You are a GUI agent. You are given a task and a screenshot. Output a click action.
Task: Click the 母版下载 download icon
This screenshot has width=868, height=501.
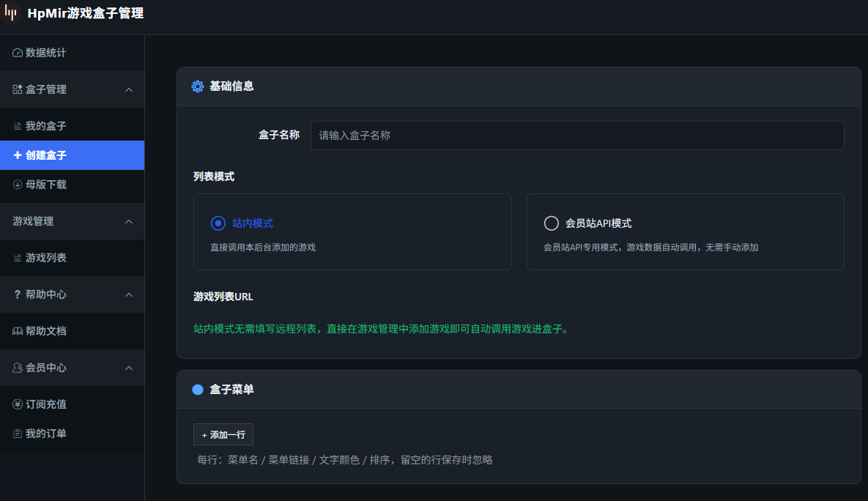[x=17, y=185]
